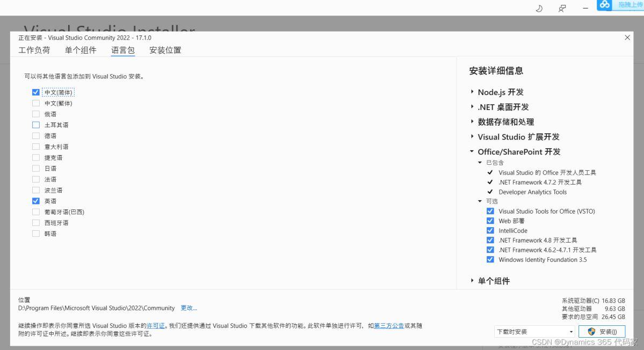This screenshot has height=350, width=644.
Task: Check the 葡萄牙语(巴西) language checkbox
Action: click(x=36, y=212)
